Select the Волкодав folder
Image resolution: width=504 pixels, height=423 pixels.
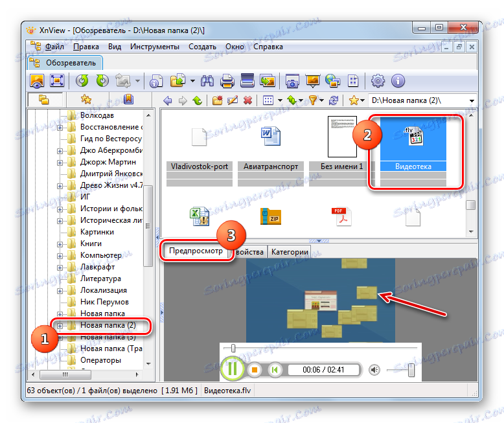(x=97, y=115)
